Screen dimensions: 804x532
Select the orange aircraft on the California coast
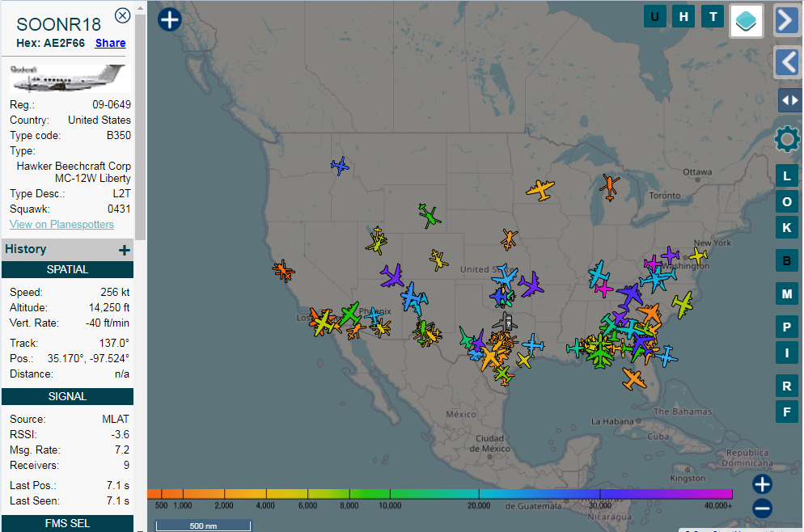tap(283, 271)
